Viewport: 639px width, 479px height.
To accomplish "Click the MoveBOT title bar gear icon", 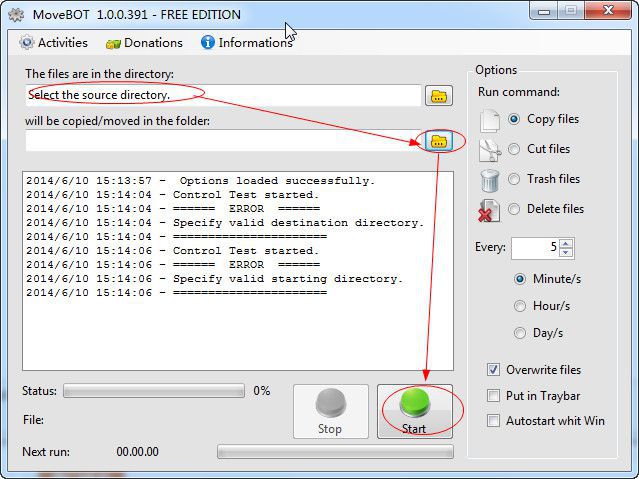I will coord(16,15).
